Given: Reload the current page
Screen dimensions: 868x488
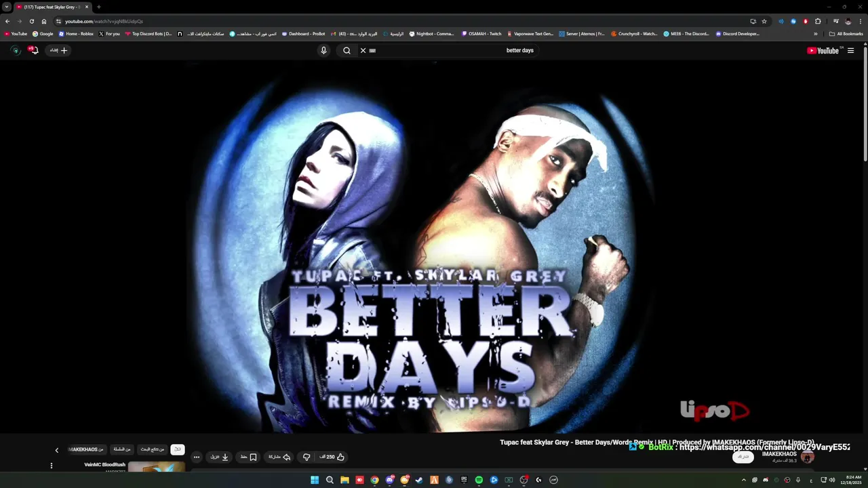Looking at the screenshot, I should pos(31,21).
